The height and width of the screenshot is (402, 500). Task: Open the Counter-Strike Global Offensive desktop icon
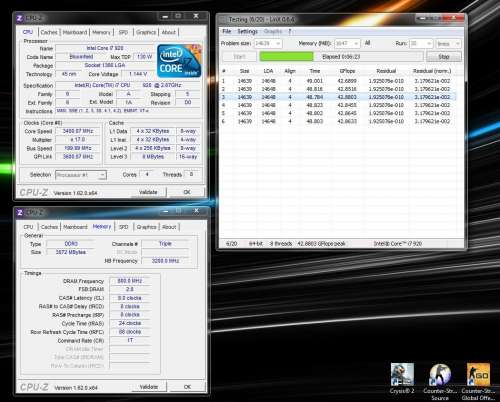(x=478, y=381)
